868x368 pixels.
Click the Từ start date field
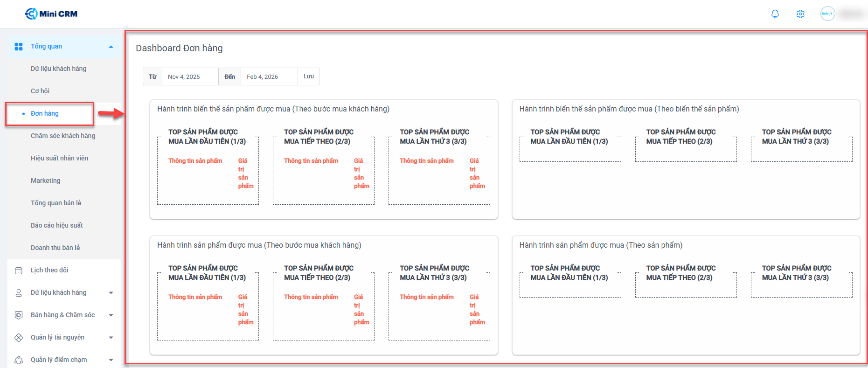[x=190, y=77]
